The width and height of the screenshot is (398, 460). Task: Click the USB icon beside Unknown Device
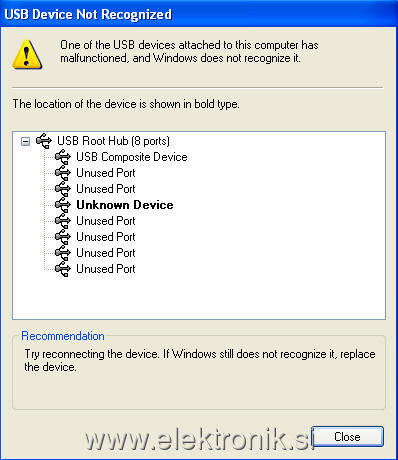[x=63, y=205]
